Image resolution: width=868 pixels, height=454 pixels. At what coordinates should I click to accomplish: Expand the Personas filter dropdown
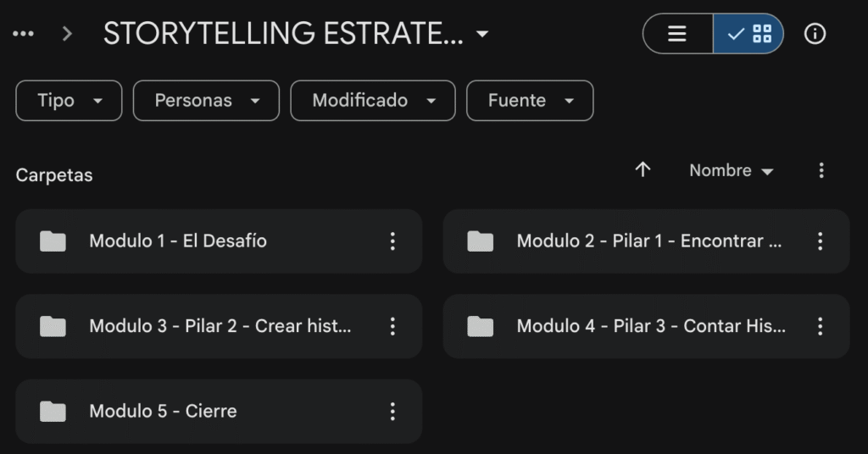point(206,101)
